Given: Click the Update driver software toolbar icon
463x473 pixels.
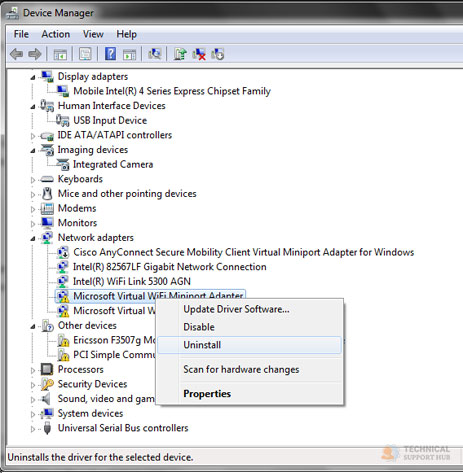Looking at the screenshot, I should [180, 54].
